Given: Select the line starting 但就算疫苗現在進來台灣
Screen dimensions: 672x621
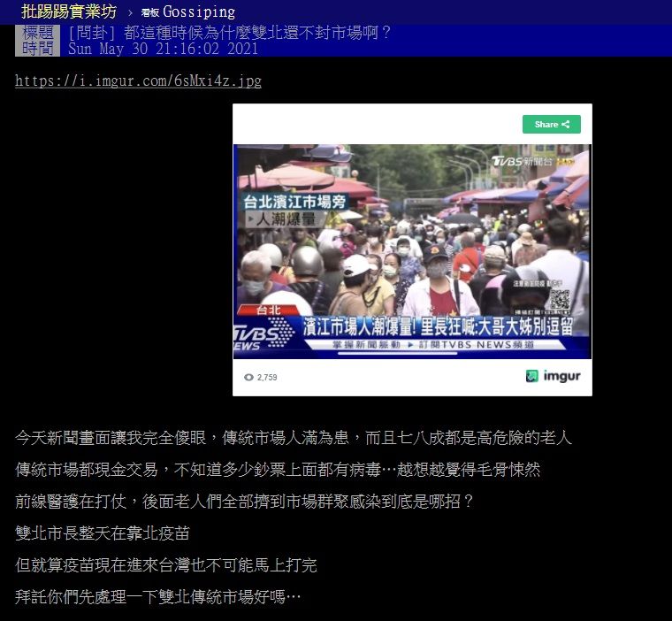Looking at the screenshot, I should coord(166,565).
